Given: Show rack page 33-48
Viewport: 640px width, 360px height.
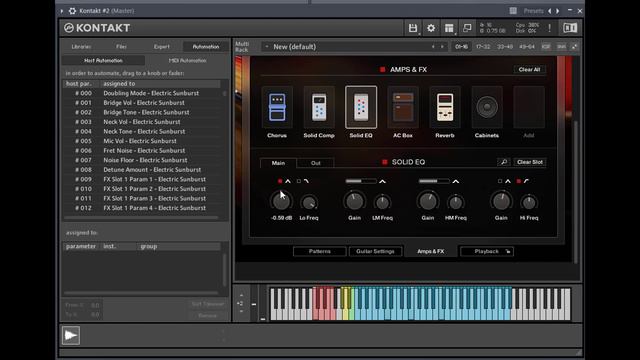Looking at the screenshot, I should click(505, 47).
